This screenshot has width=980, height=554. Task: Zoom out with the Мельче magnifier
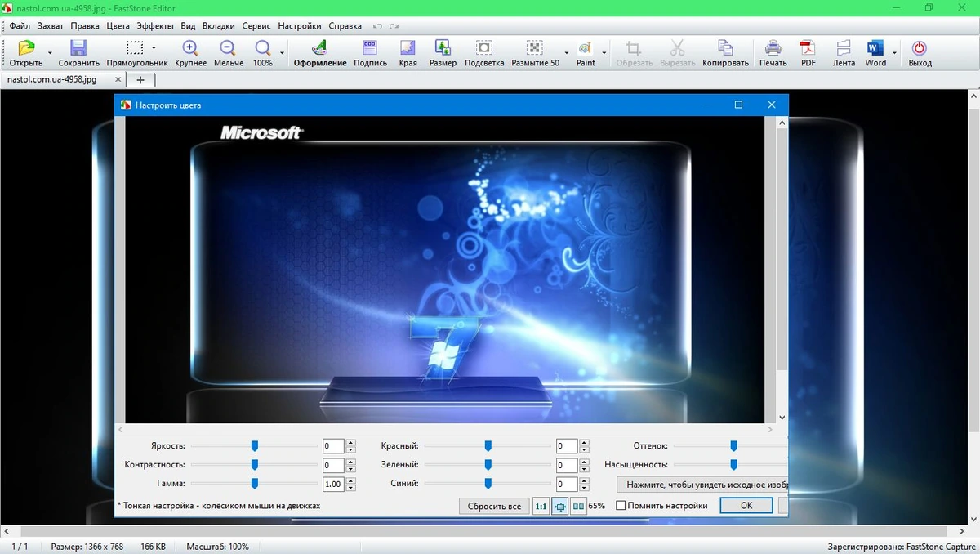coord(228,48)
